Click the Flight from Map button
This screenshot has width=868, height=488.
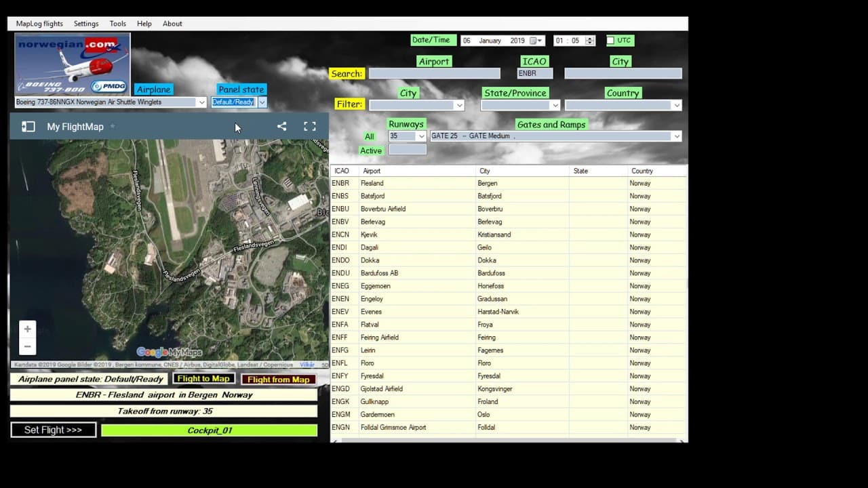279,380
